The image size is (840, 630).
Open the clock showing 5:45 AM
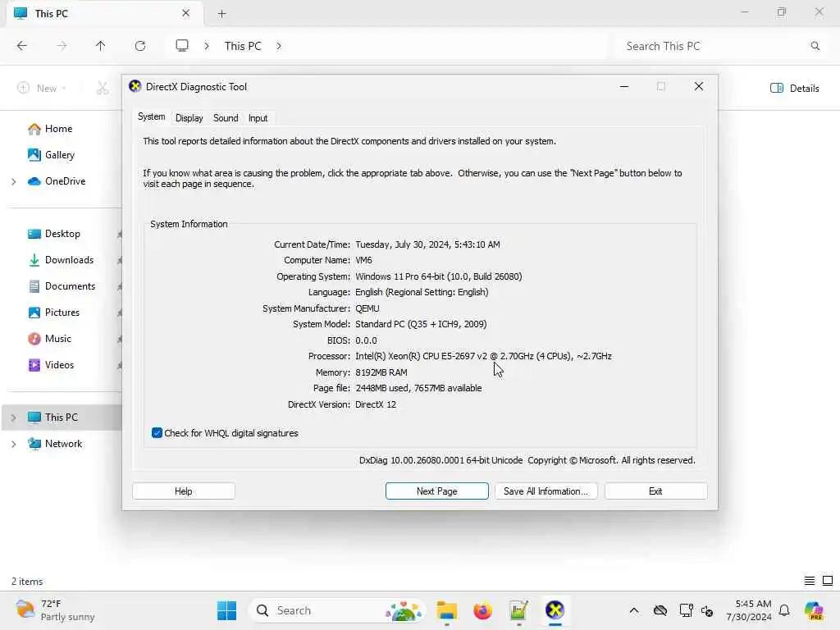pyautogui.click(x=749, y=610)
